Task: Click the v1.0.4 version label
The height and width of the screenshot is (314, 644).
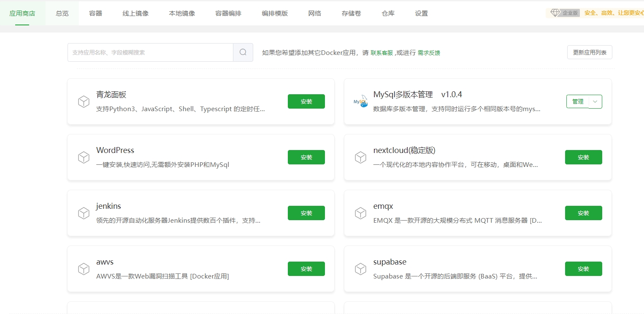Action: [452, 94]
